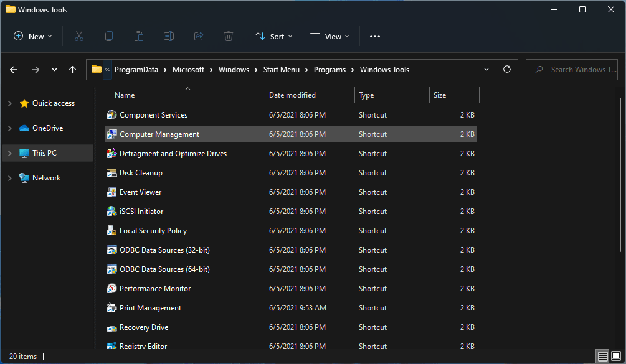This screenshot has height=364, width=626.
Task: Open the See more (...) menu
Action: pyautogui.click(x=374, y=36)
